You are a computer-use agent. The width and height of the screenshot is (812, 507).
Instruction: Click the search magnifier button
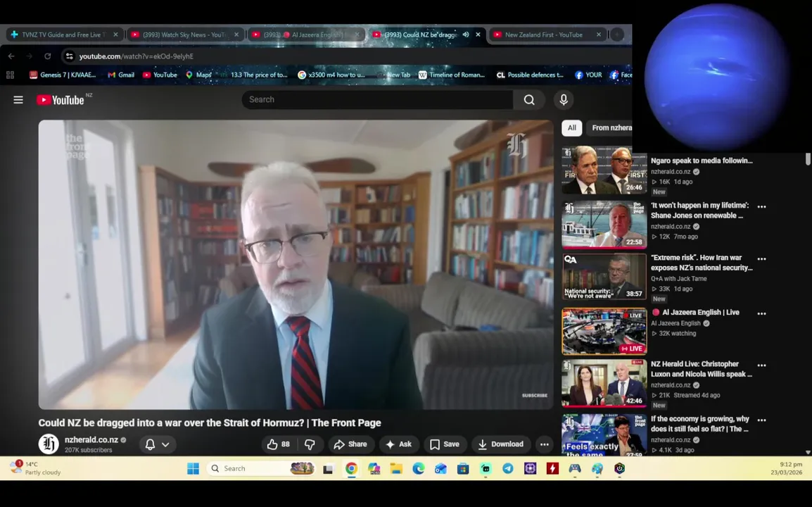(528, 99)
